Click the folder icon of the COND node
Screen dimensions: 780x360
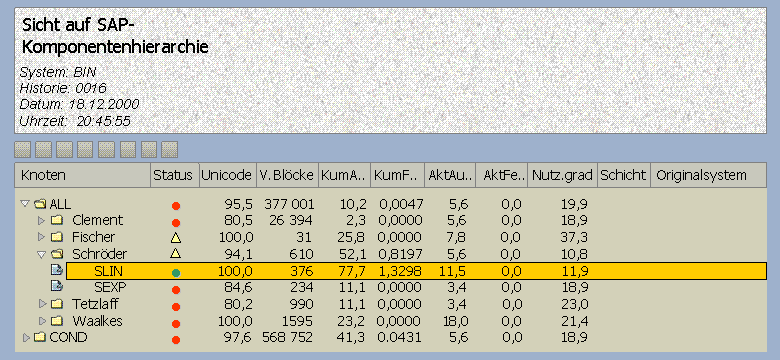point(40,338)
